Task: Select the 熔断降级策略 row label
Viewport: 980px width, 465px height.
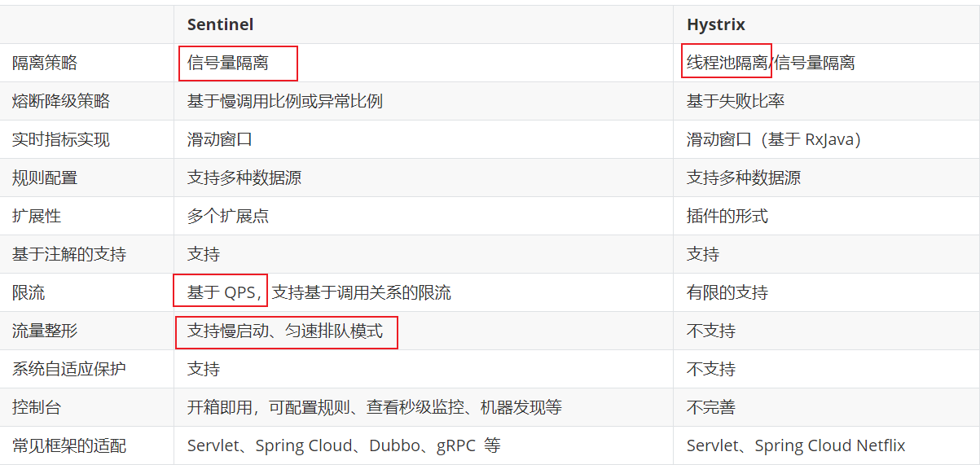Action: click(x=61, y=101)
